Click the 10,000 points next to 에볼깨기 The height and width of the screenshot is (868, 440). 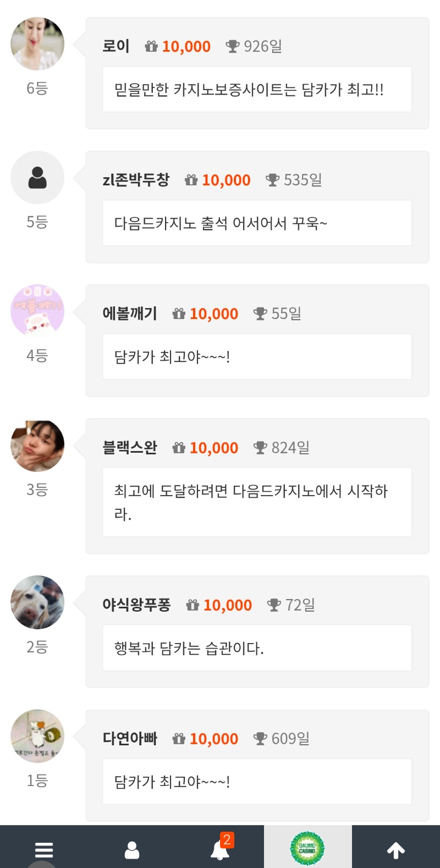tap(214, 314)
